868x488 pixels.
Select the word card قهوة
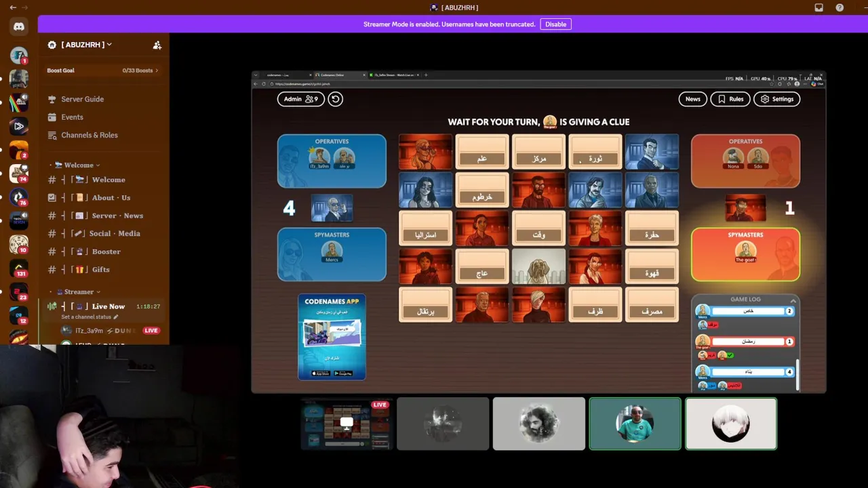coord(652,266)
